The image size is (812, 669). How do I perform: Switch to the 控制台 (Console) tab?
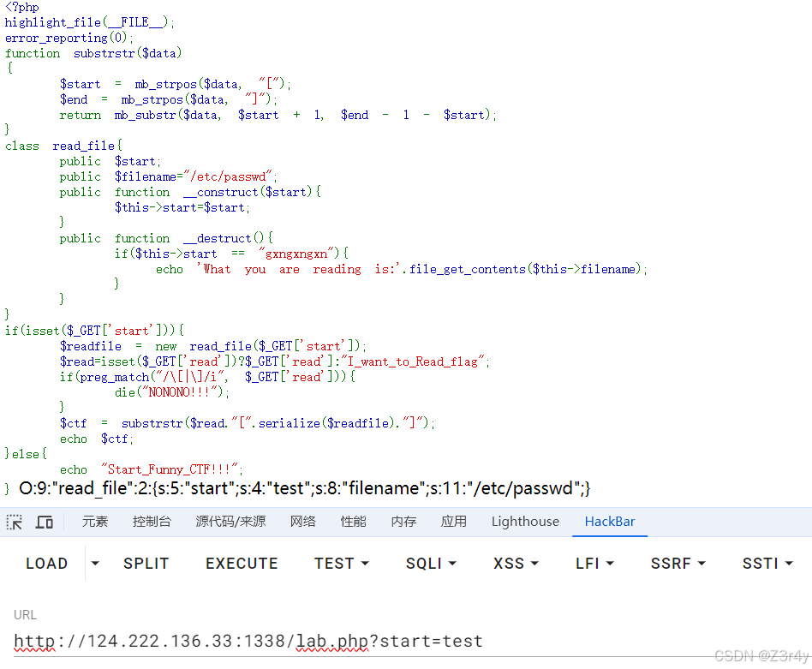(152, 522)
